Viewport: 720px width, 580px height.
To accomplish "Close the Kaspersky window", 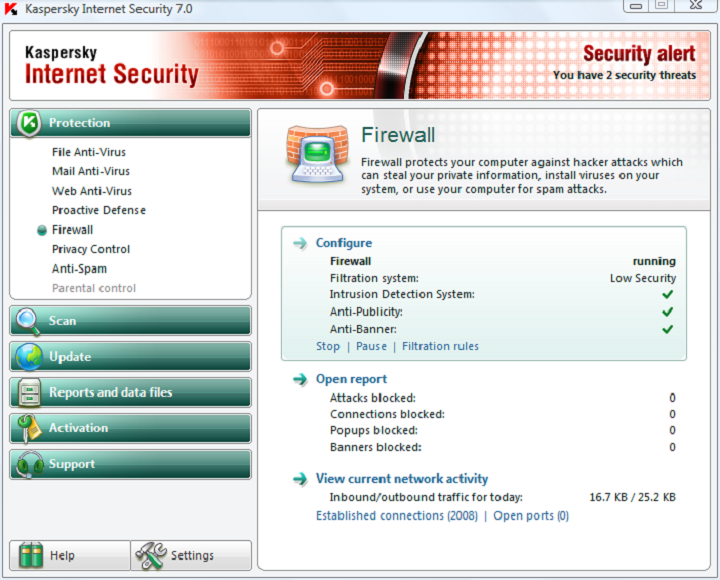I will (696, 6).
